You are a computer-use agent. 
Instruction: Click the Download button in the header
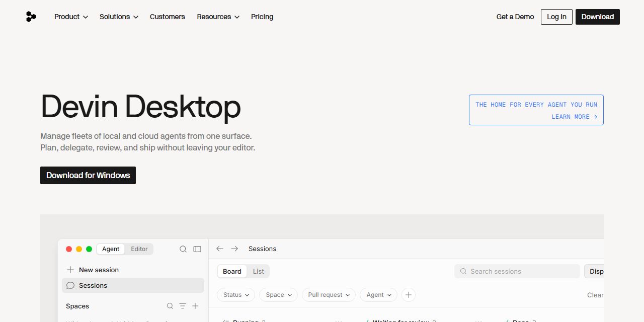point(598,17)
